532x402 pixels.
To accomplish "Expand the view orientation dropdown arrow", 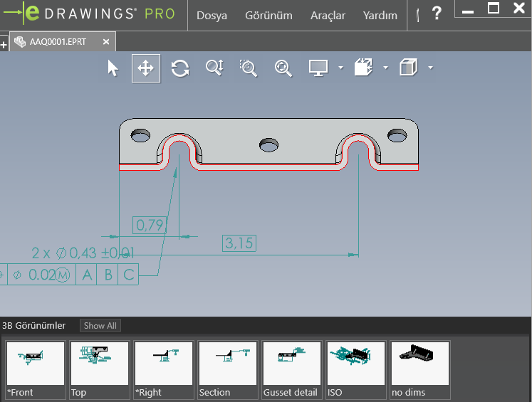I will click(385, 68).
